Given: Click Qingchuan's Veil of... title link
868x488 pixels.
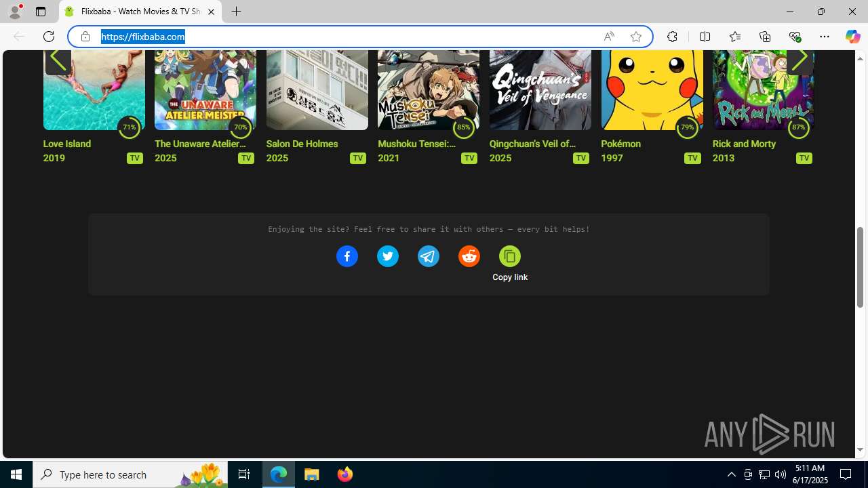Looking at the screenshot, I should pyautogui.click(x=532, y=144).
